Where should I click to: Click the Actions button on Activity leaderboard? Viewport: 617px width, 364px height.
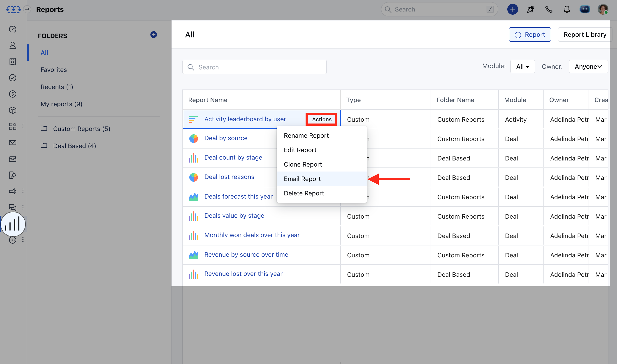pos(321,119)
